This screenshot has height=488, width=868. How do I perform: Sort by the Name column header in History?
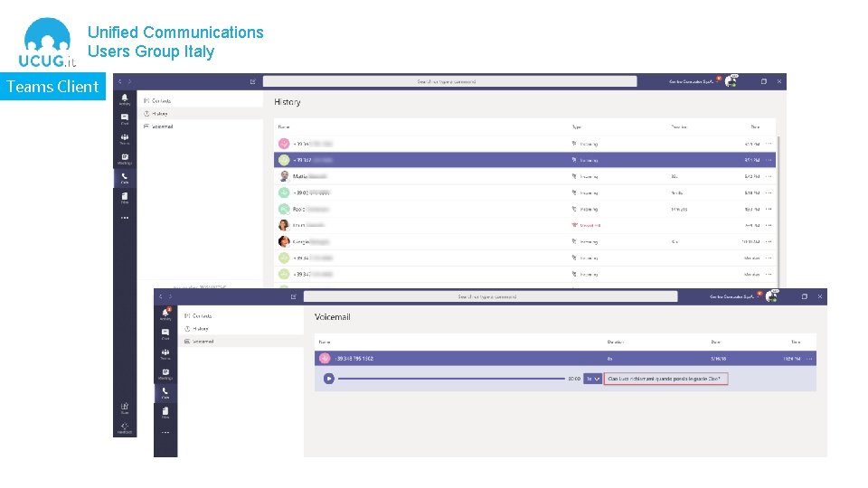click(x=284, y=127)
